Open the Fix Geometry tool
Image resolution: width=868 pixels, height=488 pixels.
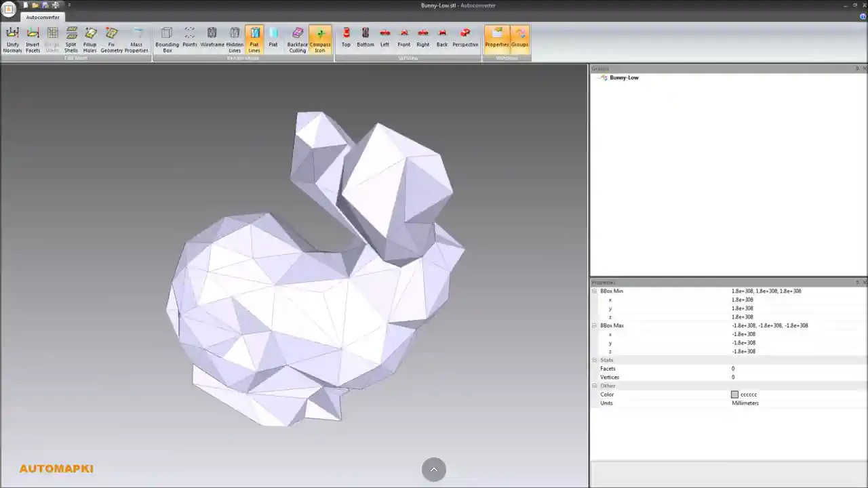pos(112,39)
